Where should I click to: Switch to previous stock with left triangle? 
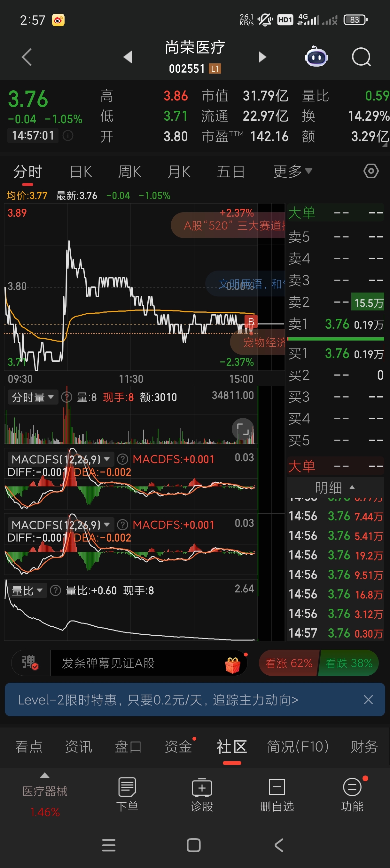click(128, 57)
